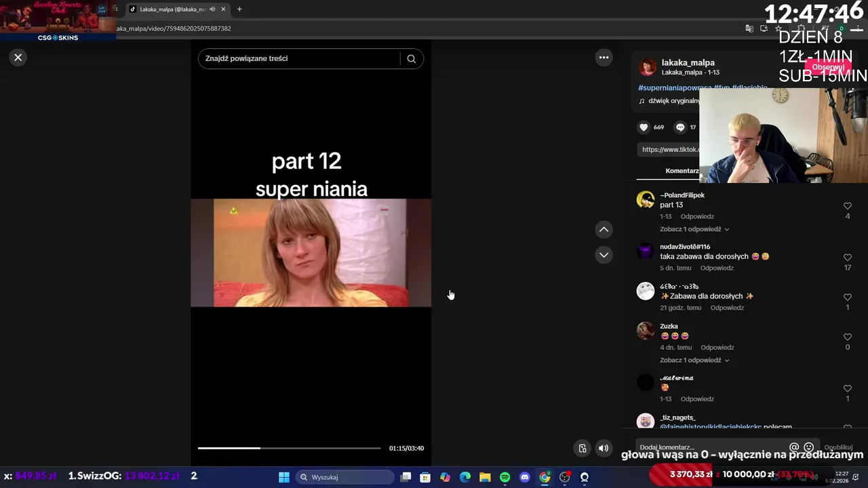Like the 'part 13' comment by ~PolandFilipek
The width and height of the screenshot is (868, 488).
848,206
